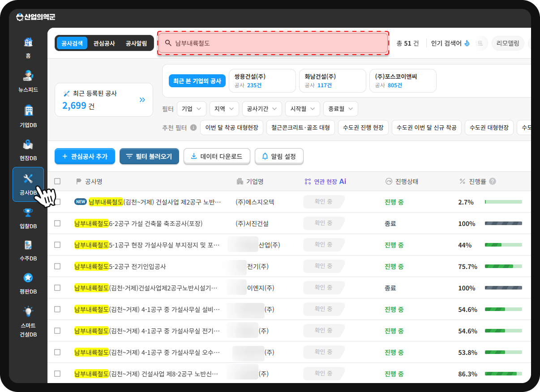Click the 최근 본 기업의 공사 label
The image size is (540, 392).
197,81
